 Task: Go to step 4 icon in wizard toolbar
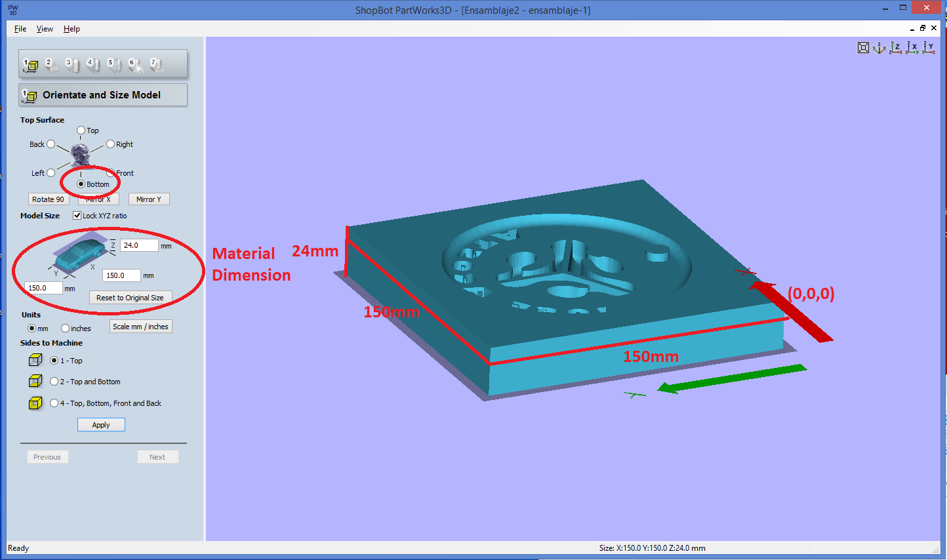click(x=93, y=64)
